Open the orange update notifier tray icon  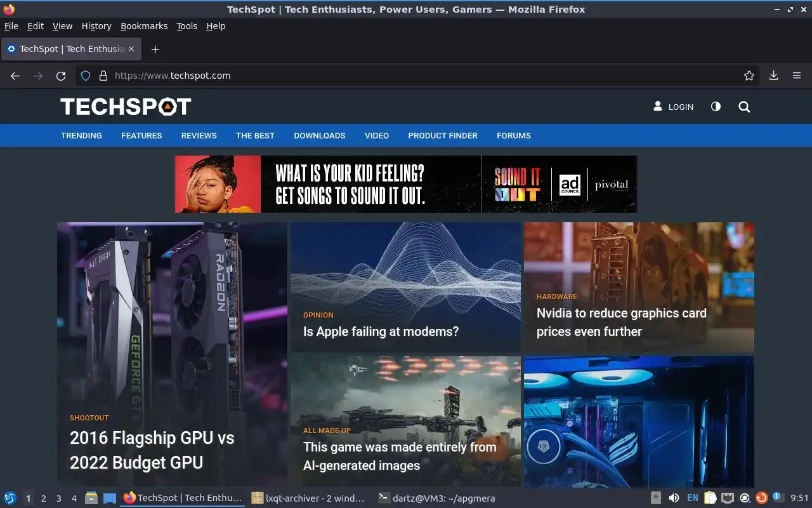pos(762,498)
